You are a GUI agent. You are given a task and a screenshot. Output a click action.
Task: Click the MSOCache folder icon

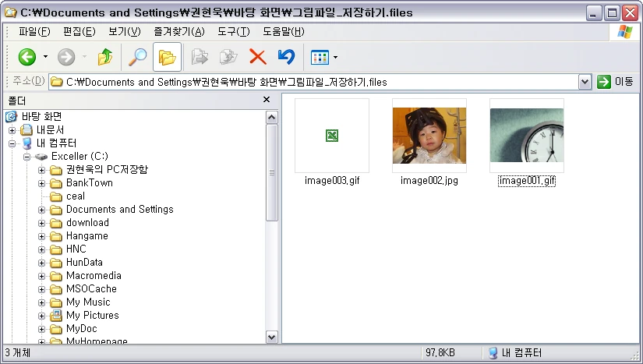56,289
